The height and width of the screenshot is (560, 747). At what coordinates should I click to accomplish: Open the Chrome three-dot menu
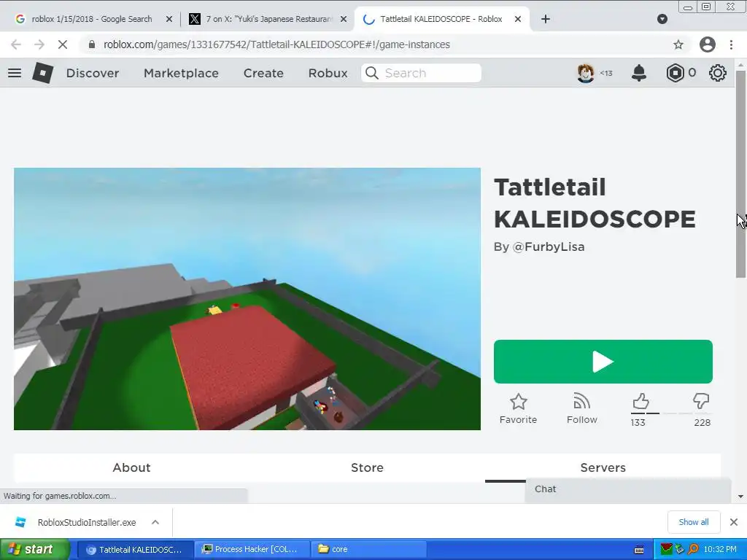(731, 44)
